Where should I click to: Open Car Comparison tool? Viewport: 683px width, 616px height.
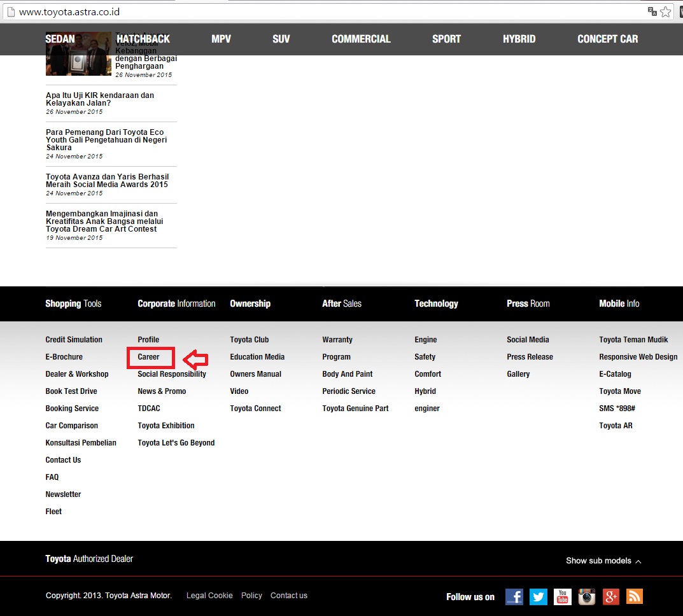[72, 425]
